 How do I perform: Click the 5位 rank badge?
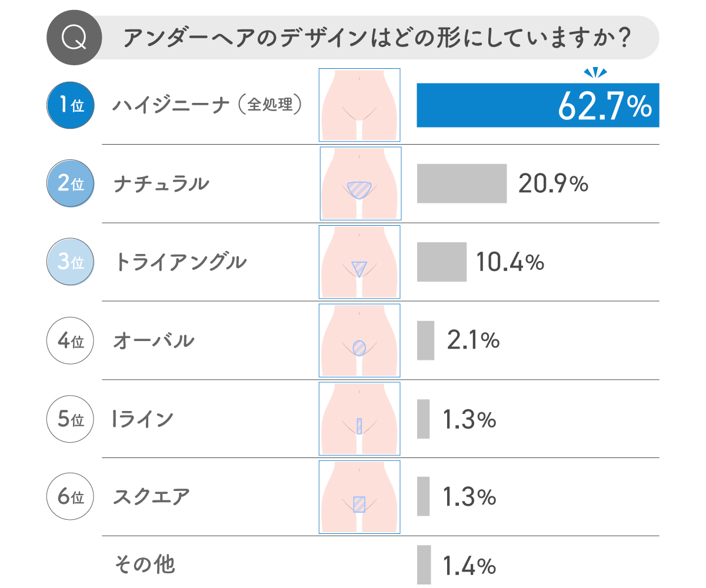point(71,419)
